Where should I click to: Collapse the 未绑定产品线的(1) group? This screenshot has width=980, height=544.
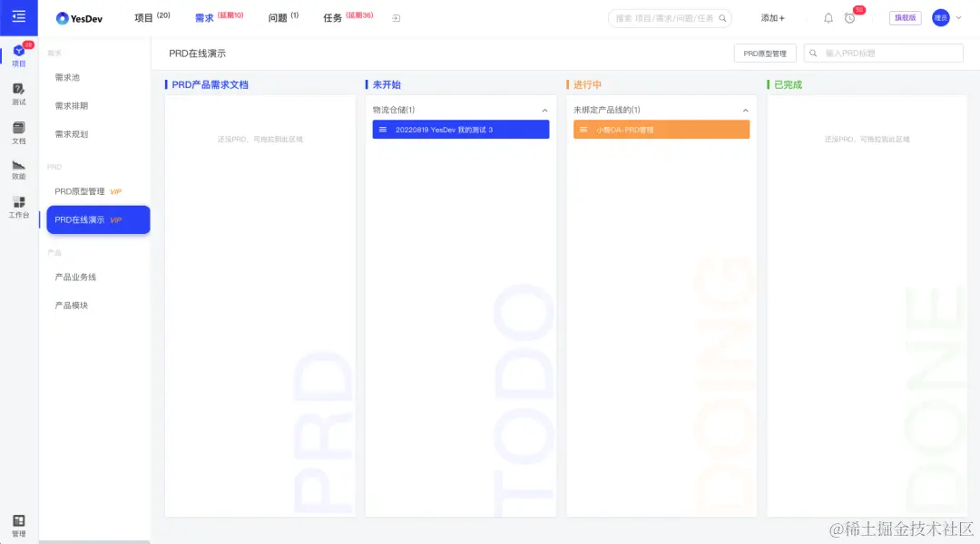coord(746,111)
